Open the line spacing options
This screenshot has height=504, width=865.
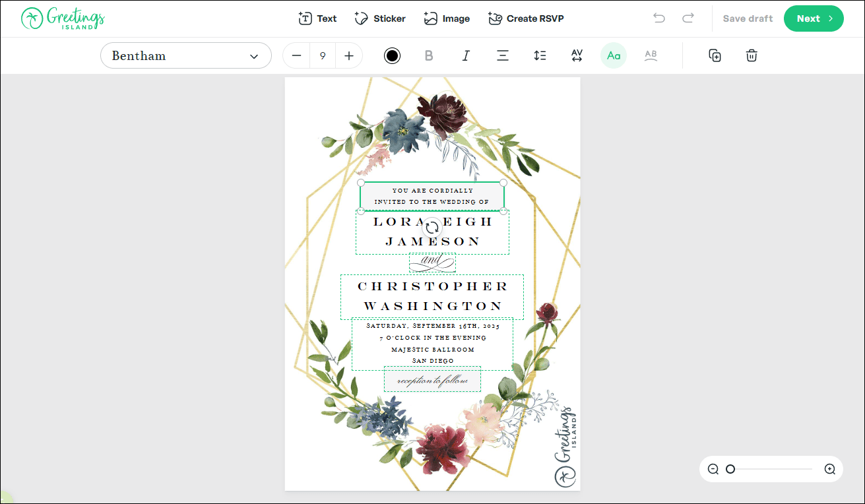coord(540,55)
